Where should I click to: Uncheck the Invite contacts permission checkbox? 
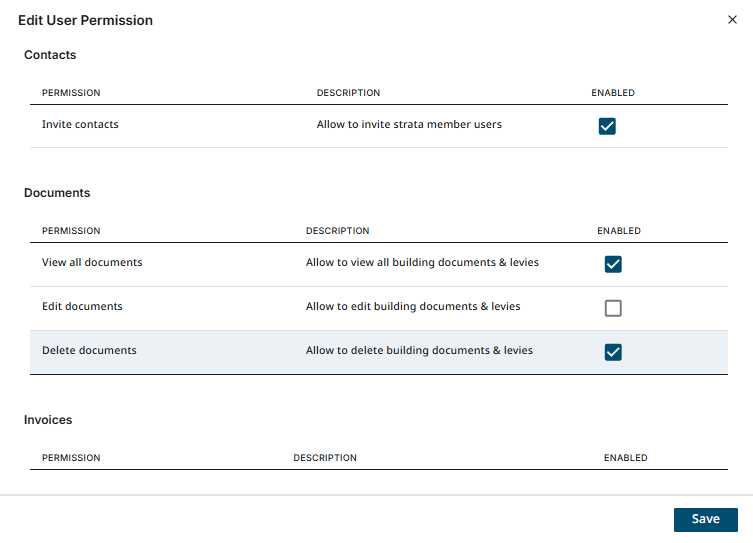point(606,126)
